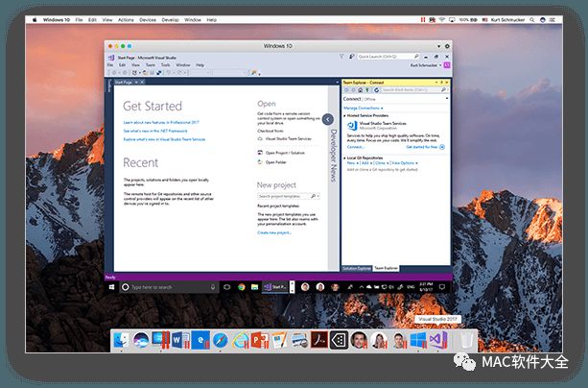Click Create new project link

[x=274, y=232]
